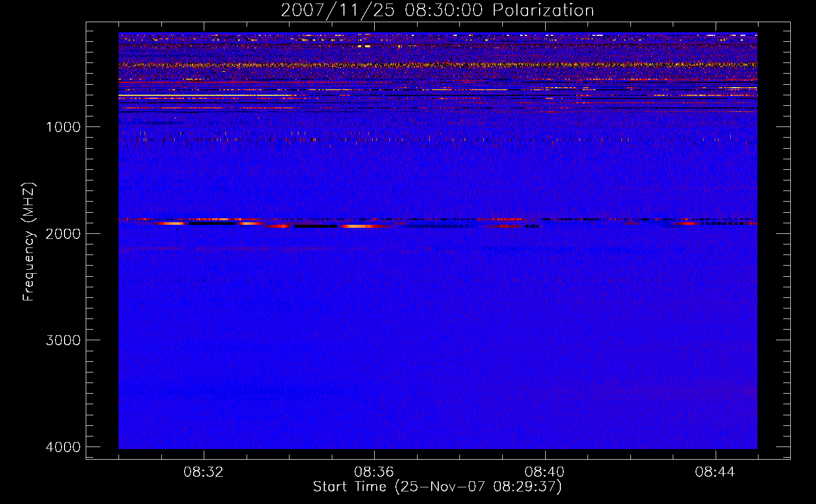Viewport: 816px width, 504px height.
Task: Select the '4000' frequency tick label
Action: coord(63,447)
